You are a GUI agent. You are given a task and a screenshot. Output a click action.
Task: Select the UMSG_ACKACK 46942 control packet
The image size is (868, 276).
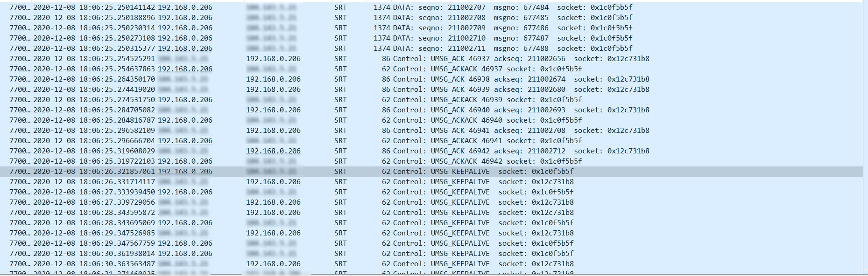coord(420,161)
